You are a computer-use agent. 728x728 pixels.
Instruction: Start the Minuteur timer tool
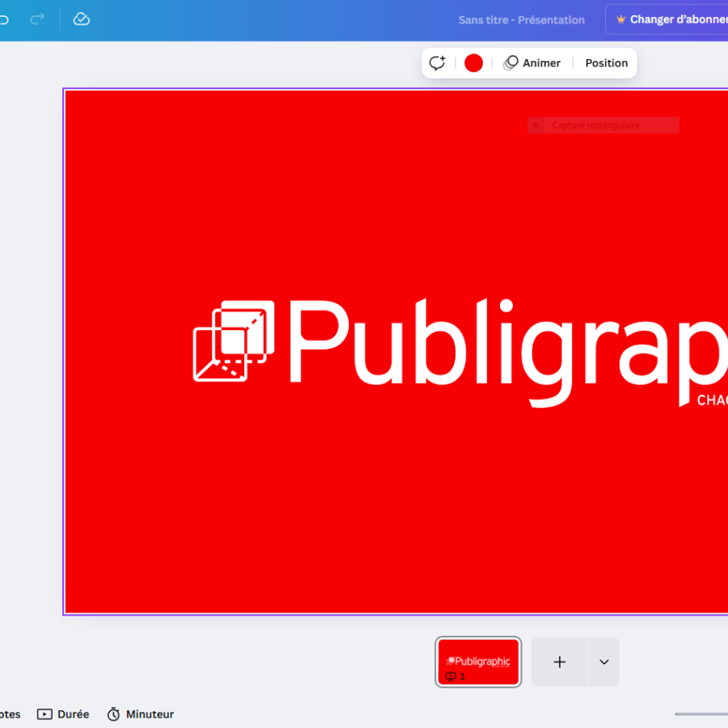pyautogui.click(x=141, y=714)
